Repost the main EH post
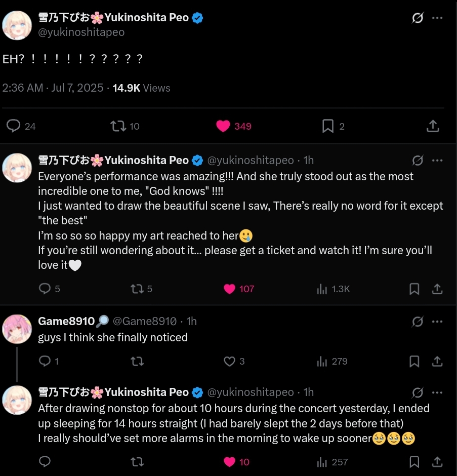457x476 pixels. pos(118,126)
